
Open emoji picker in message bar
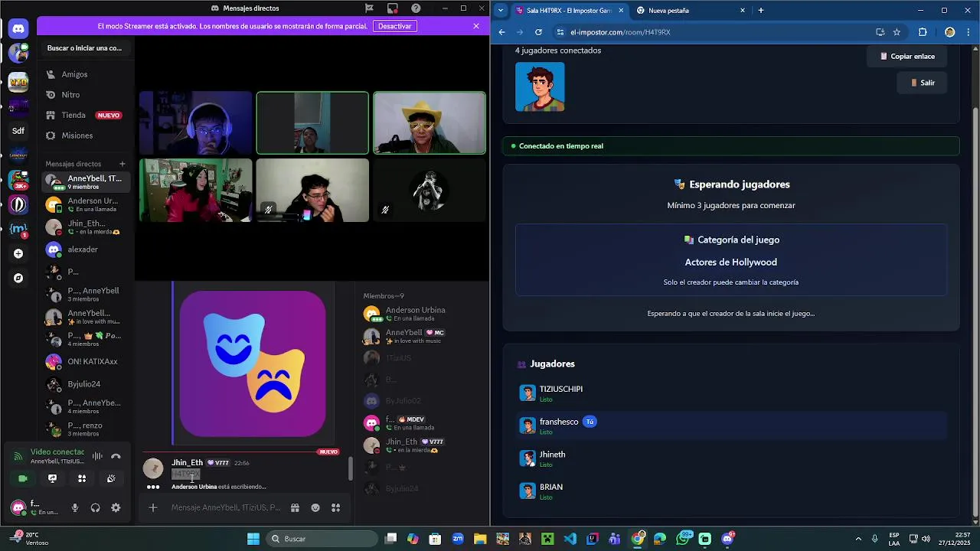[x=315, y=507]
